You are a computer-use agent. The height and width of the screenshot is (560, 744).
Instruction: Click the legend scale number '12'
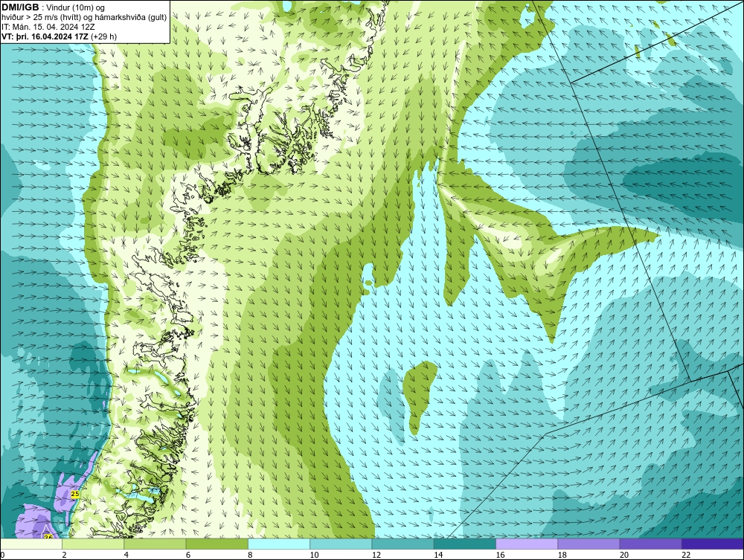(376, 556)
